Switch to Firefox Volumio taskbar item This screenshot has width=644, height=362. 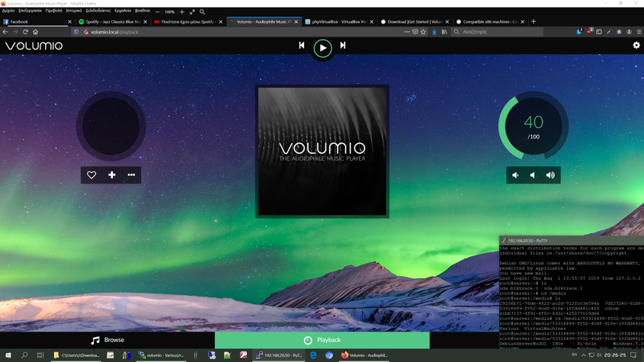364,355
